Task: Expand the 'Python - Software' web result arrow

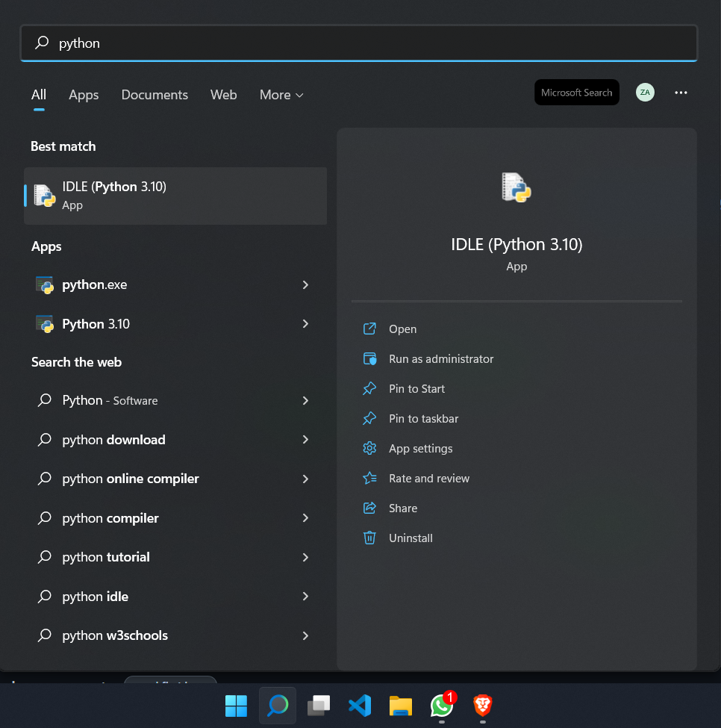Action: tap(305, 400)
